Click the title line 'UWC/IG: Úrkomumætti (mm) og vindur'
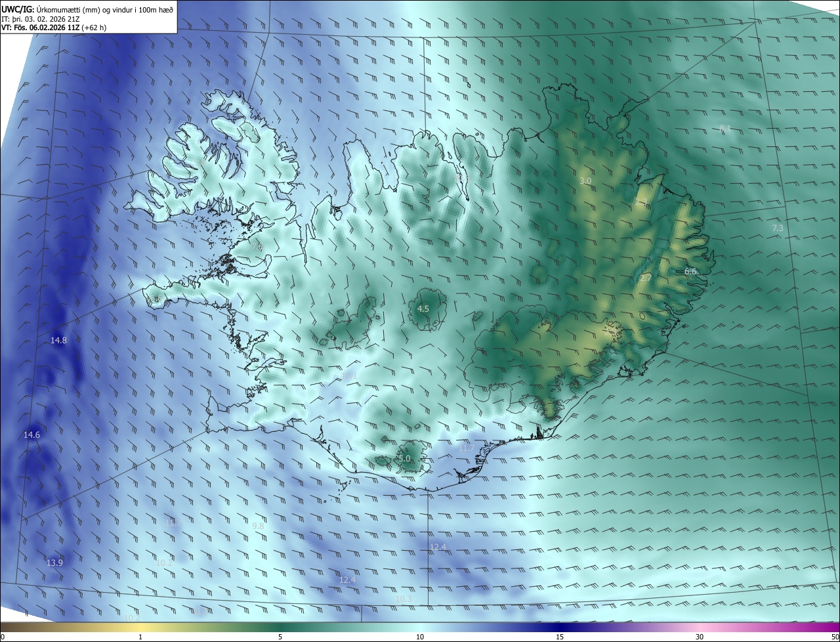The width and height of the screenshot is (840, 642). pyautogui.click(x=87, y=9)
